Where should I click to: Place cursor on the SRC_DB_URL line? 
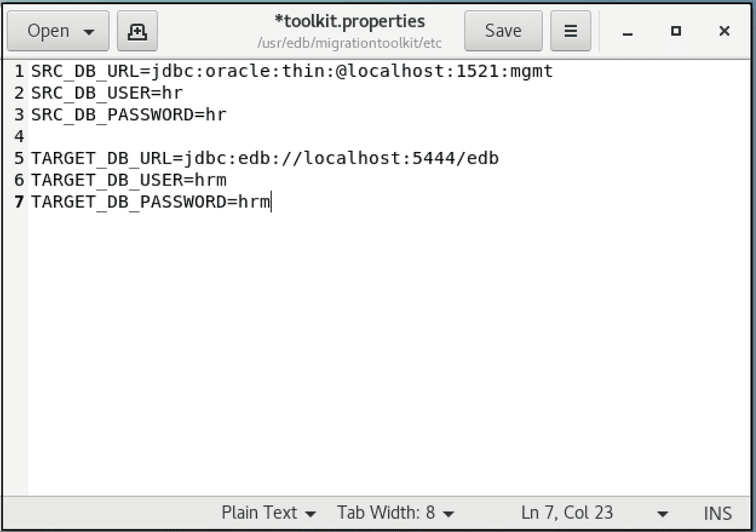pos(280,71)
